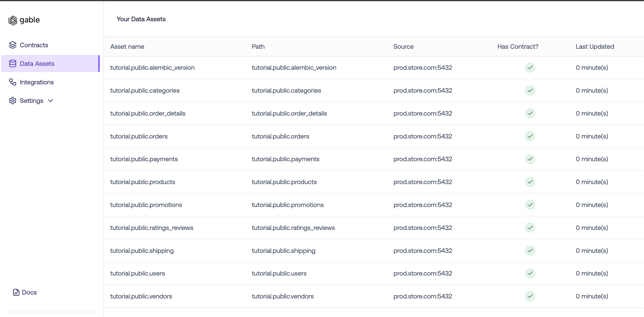This screenshot has width=644, height=317.
Task: Click the Settings gear icon
Action: pos(13,100)
